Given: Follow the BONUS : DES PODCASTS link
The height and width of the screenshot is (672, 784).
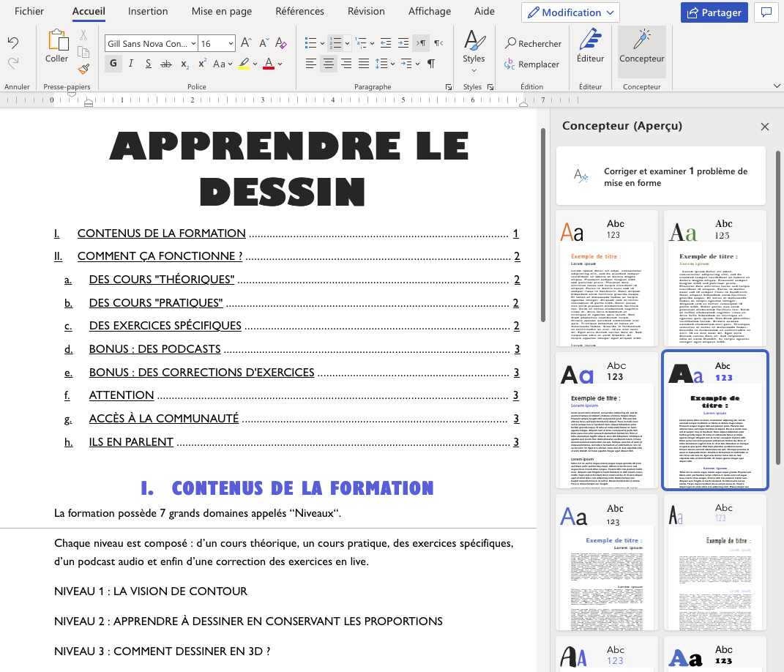Looking at the screenshot, I should pyautogui.click(x=155, y=349).
